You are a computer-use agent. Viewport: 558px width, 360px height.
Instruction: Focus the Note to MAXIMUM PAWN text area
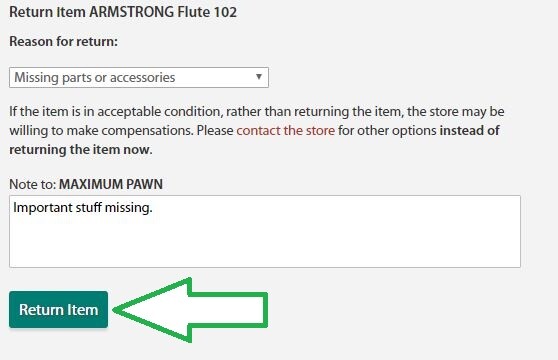click(x=265, y=231)
